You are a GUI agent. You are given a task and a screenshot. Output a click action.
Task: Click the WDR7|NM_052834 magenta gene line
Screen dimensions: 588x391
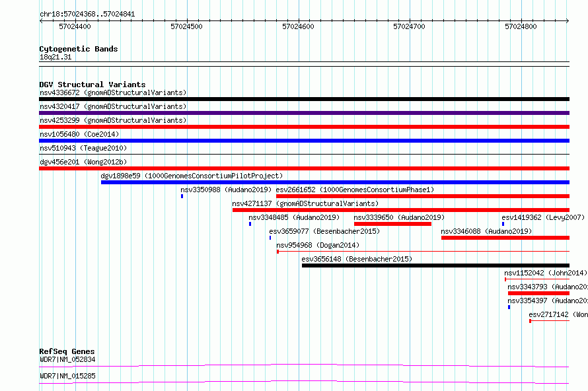click(x=304, y=365)
